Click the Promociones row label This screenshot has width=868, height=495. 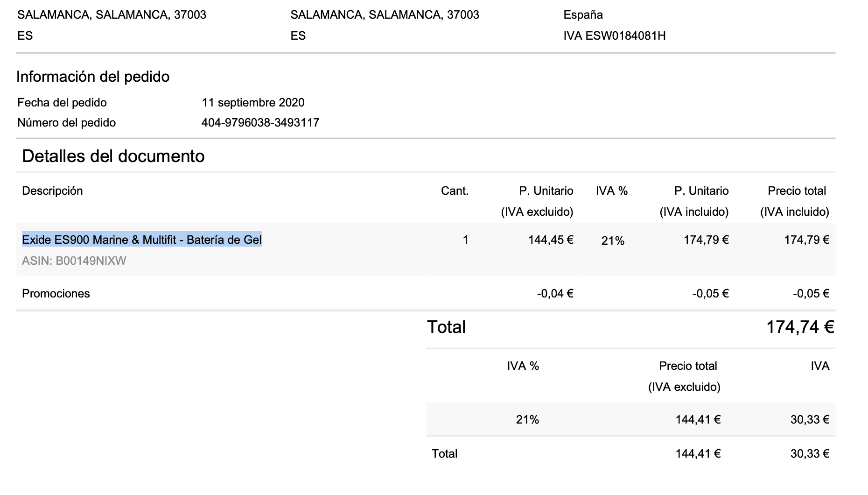[56, 294]
